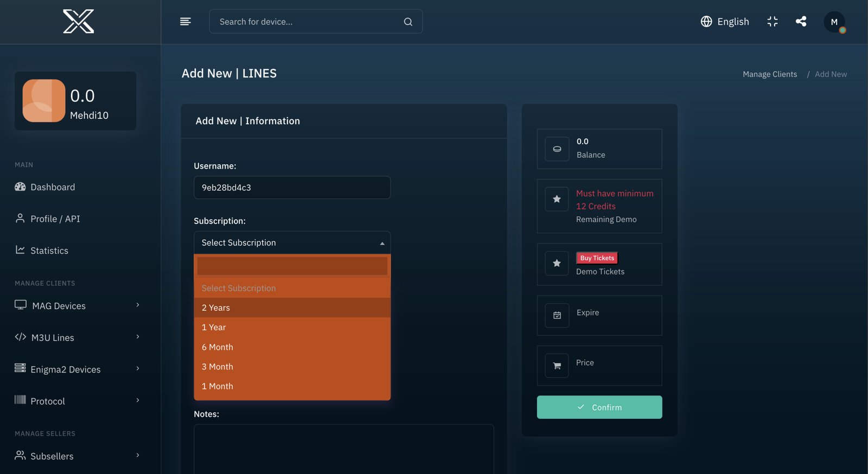Click the fullscreen collapse icon
Screen dimensions: 868x474
(x=773, y=22)
